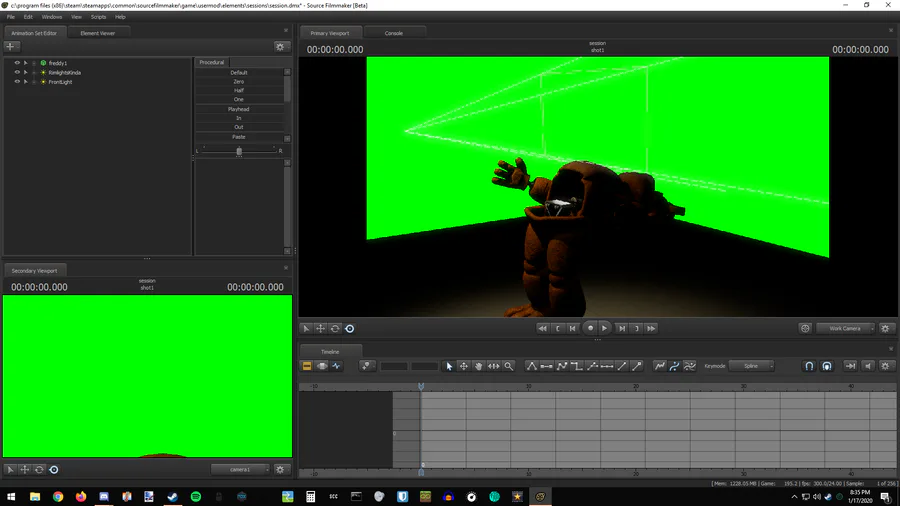Expand the freddy1 animation set tree
Image resolution: width=900 pixels, height=506 pixels.
coord(26,63)
